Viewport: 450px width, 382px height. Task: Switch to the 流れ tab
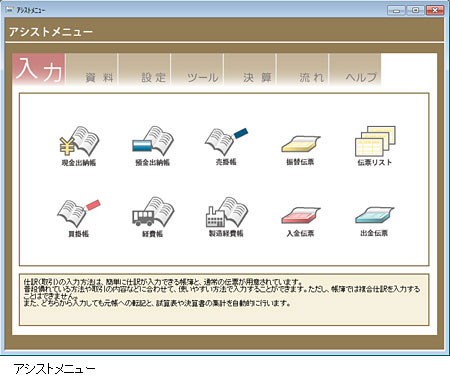click(303, 69)
